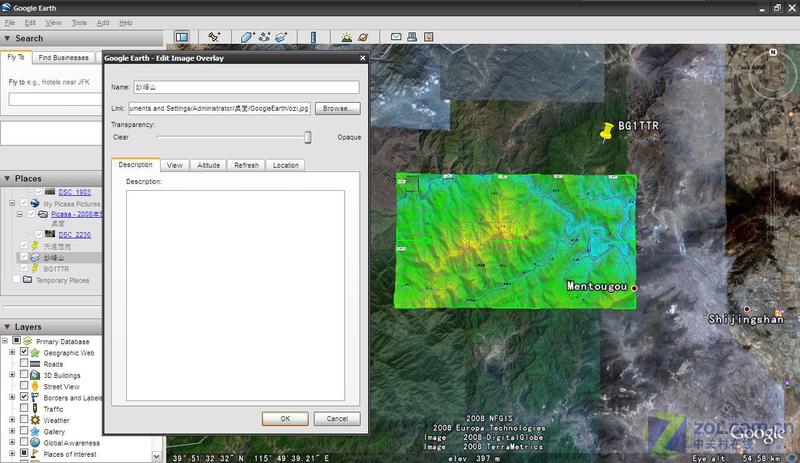The width and height of the screenshot is (800, 463).
Task: Select the Add Polygon tool
Action: (247, 37)
